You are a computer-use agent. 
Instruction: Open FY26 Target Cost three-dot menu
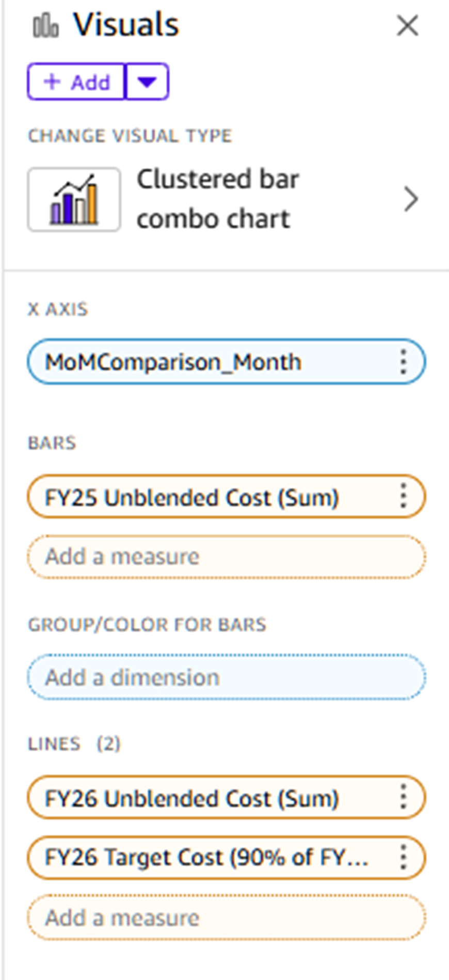click(404, 858)
